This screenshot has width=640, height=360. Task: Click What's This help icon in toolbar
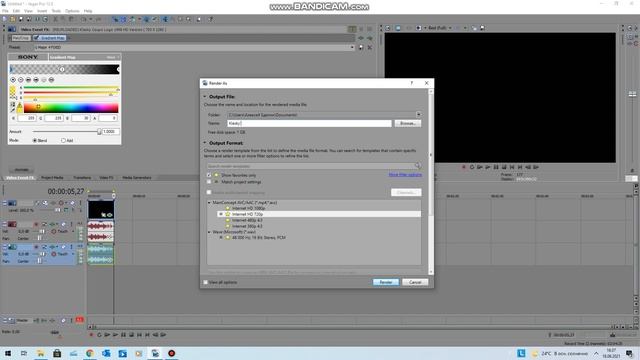211,19
